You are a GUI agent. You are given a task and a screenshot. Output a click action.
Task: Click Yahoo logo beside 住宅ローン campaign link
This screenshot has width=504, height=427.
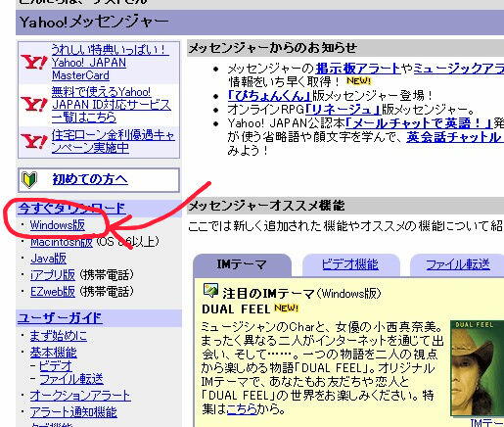tap(34, 141)
